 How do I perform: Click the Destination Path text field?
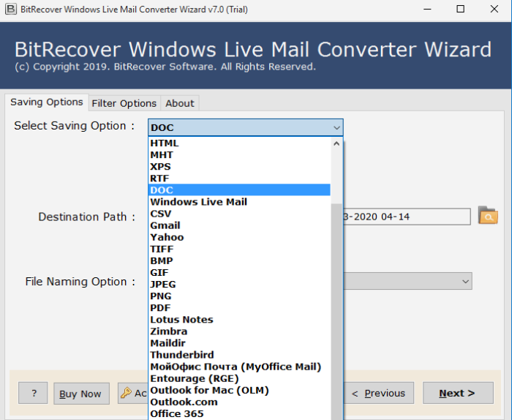pos(406,217)
